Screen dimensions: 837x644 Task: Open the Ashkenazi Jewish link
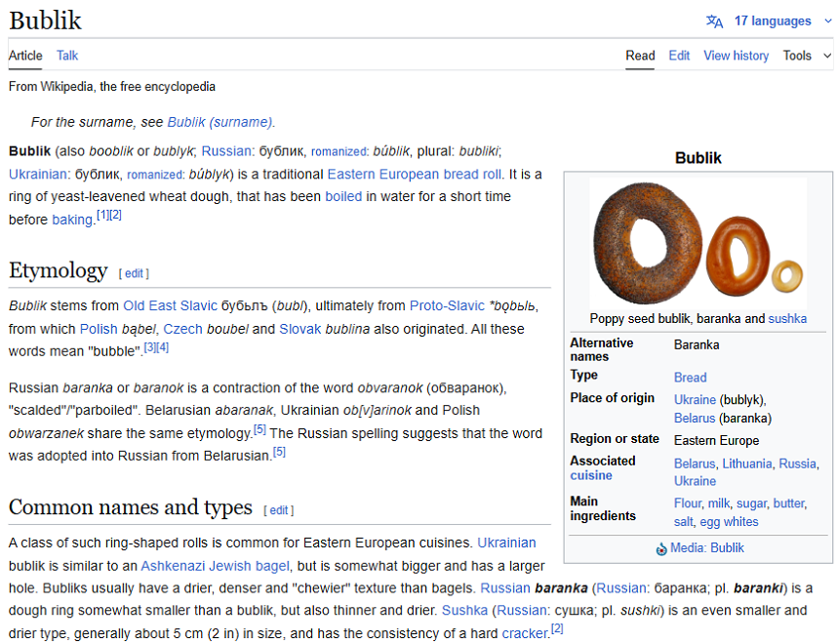195,566
